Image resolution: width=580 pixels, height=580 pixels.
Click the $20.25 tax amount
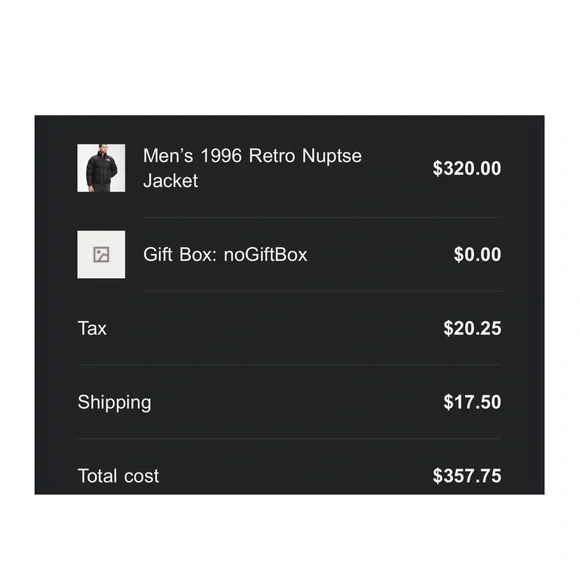[x=472, y=328]
